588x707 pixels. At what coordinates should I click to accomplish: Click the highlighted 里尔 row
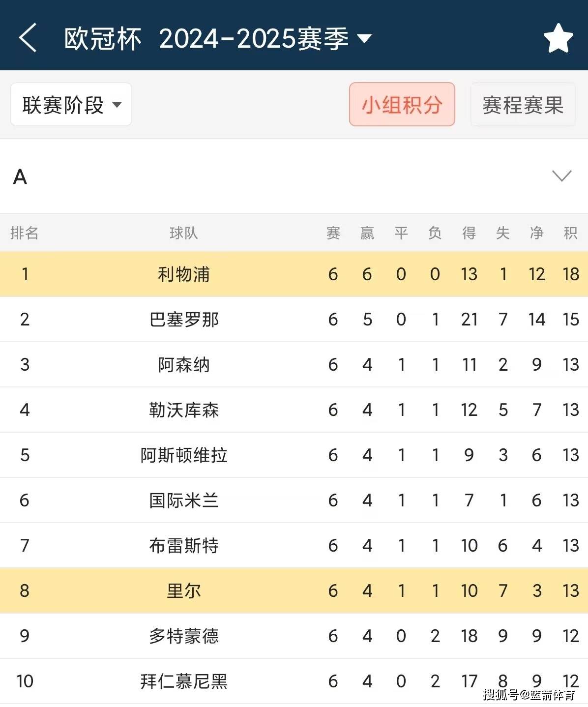[x=183, y=590]
